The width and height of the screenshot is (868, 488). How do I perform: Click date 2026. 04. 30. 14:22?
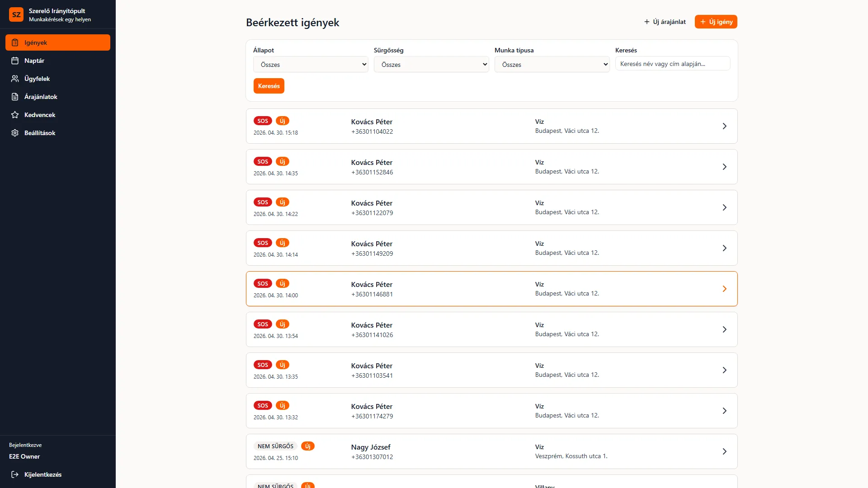tap(276, 214)
